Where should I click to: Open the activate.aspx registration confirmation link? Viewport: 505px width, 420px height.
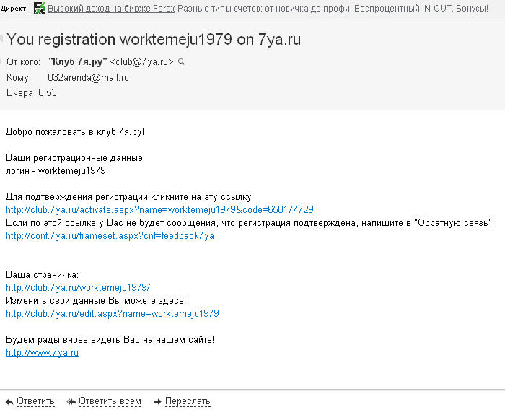[159, 210]
